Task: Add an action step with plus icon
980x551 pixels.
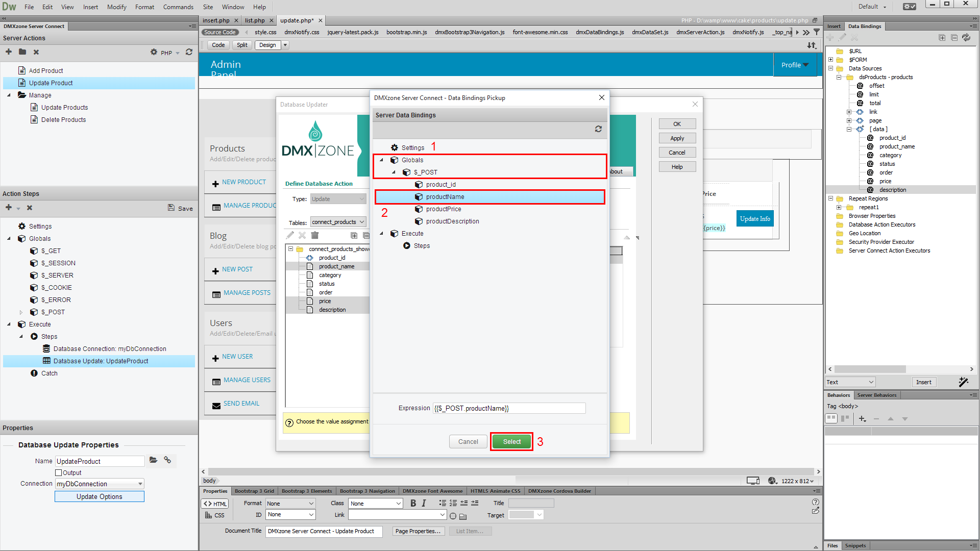Action: tap(9, 208)
